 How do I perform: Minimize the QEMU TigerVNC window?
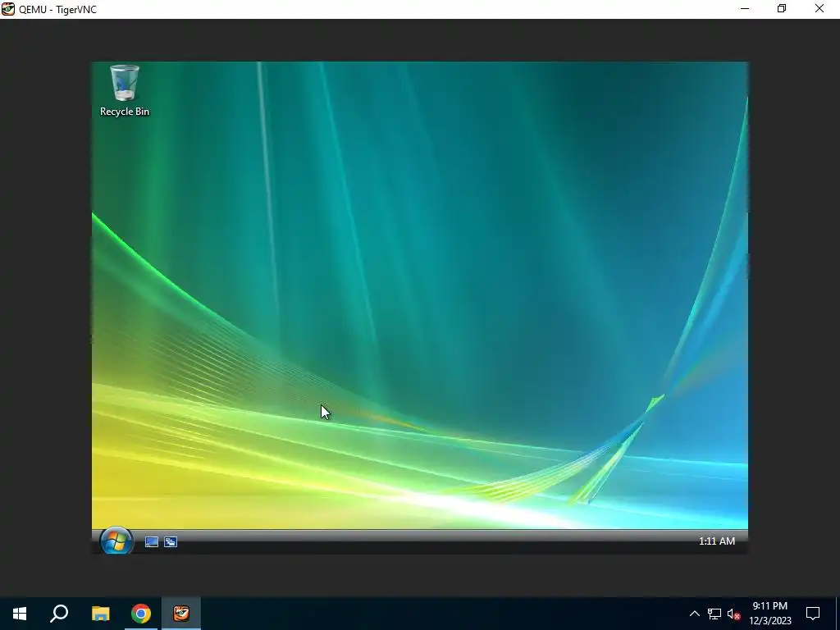pos(745,9)
